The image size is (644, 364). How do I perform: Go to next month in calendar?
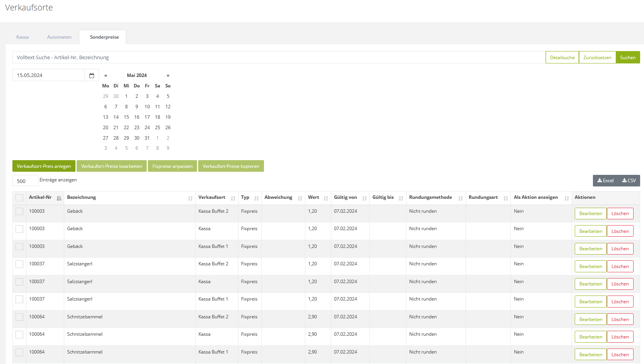(168, 75)
